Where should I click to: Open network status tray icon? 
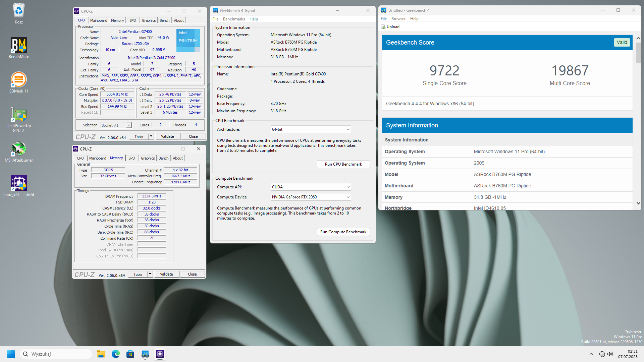pyautogui.click(x=602, y=354)
